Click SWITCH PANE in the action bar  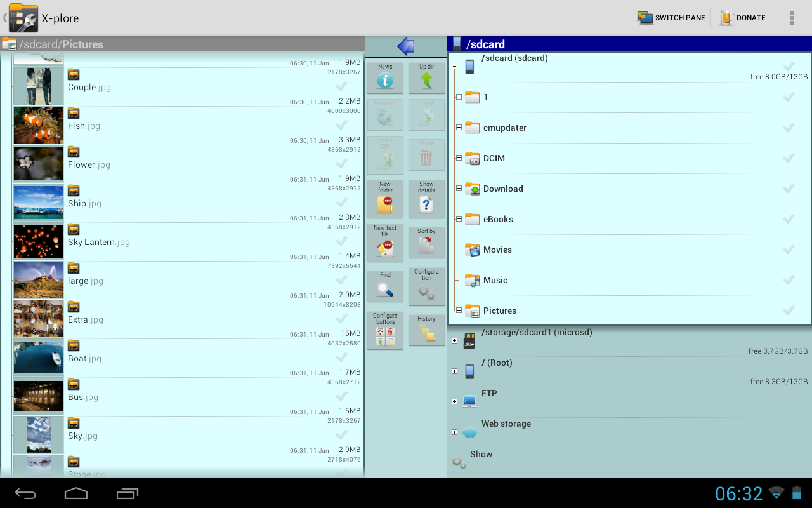[x=671, y=17]
